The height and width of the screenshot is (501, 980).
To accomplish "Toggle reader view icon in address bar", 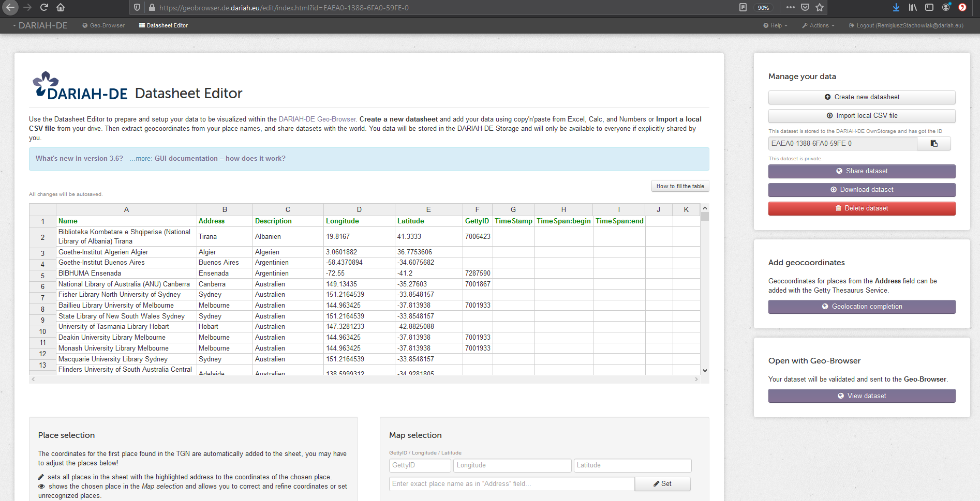I will point(743,7).
